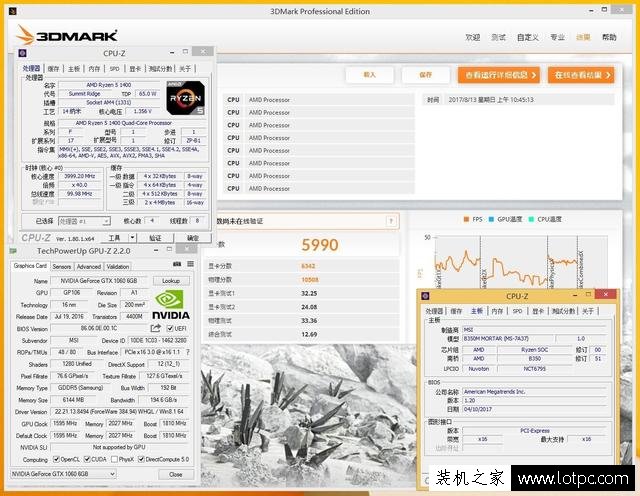This screenshot has height=496, width=640.
Task: Click the 确定 button in CPU-Z
Action: 193,238
